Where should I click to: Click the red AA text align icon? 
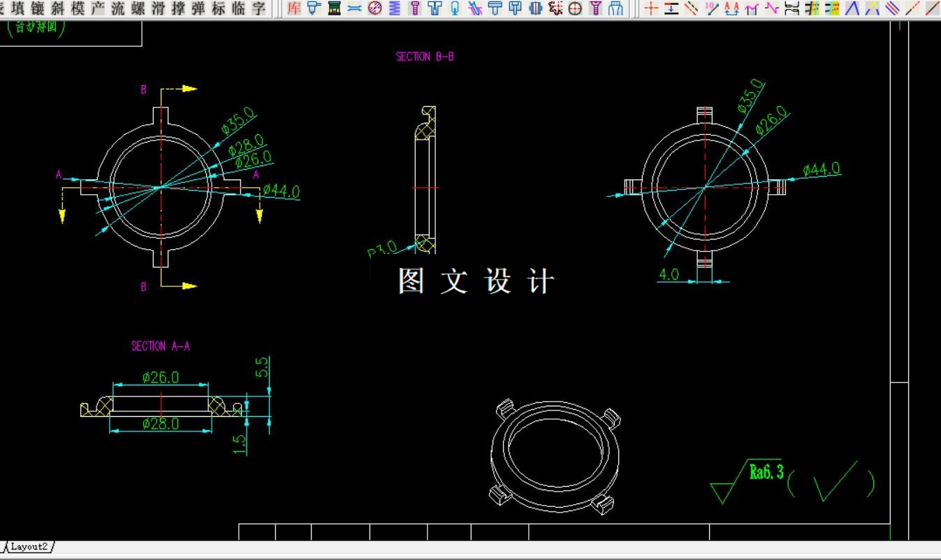(x=732, y=8)
